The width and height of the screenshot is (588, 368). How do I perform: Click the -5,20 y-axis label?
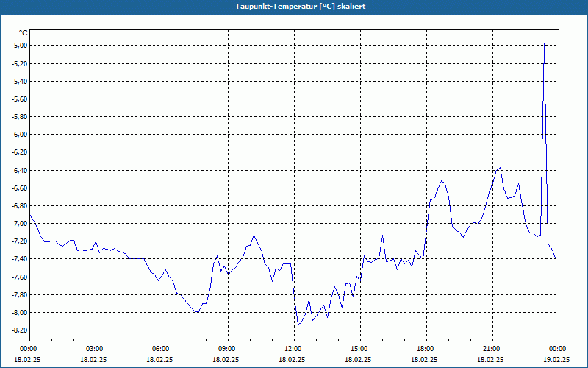[x=19, y=63]
